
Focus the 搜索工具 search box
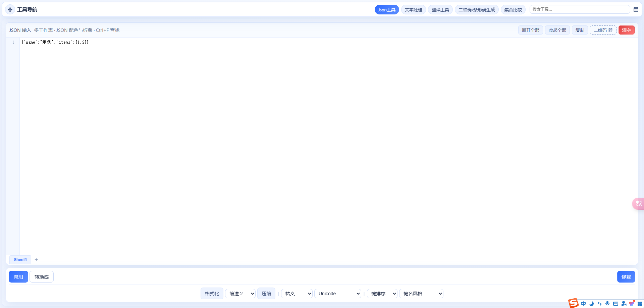pyautogui.click(x=580, y=9)
